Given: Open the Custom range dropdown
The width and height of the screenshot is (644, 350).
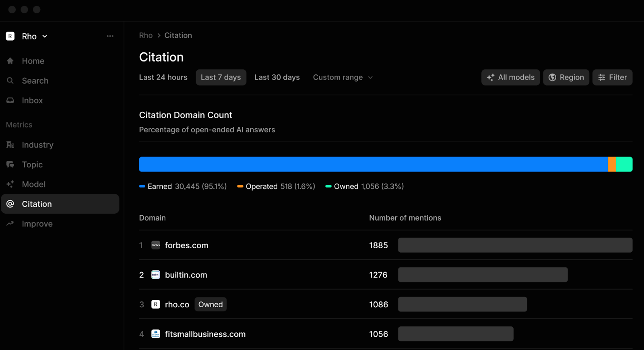Looking at the screenshot, I should click(343, 78).
